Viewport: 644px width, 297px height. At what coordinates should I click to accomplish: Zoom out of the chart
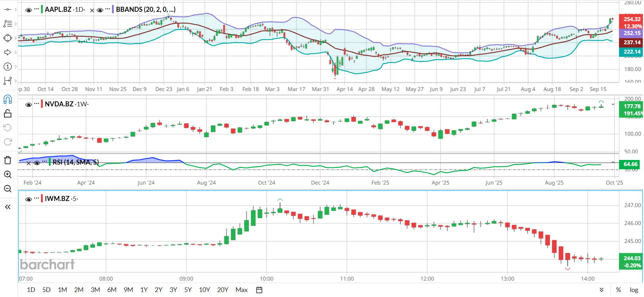7,189
